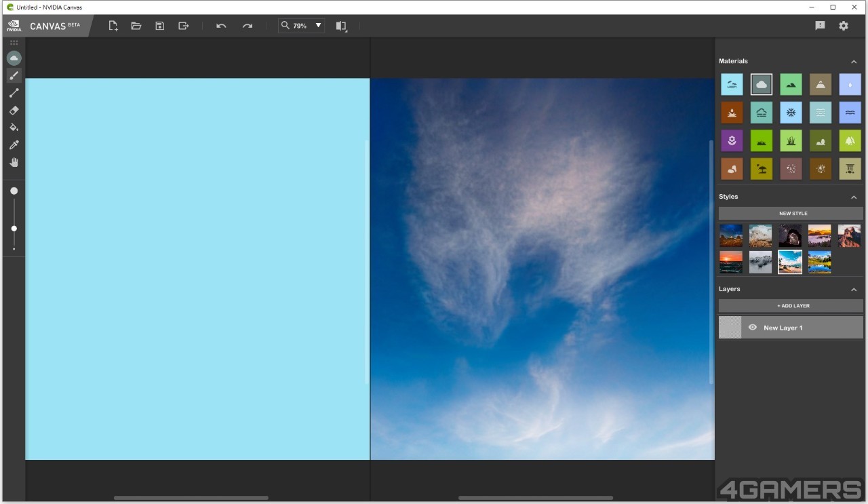Create a new file from the toolbar
Screen dimensions: 868x504
(113, 26)
